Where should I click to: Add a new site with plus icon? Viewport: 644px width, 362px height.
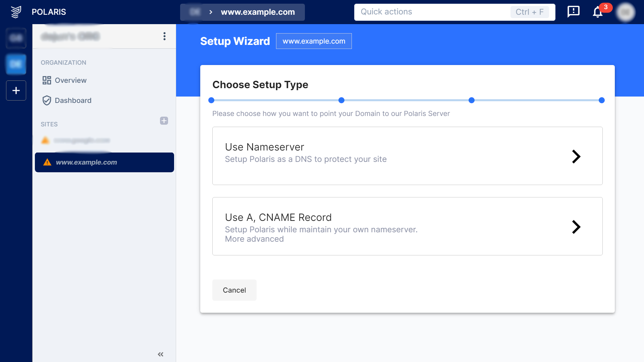164,121
